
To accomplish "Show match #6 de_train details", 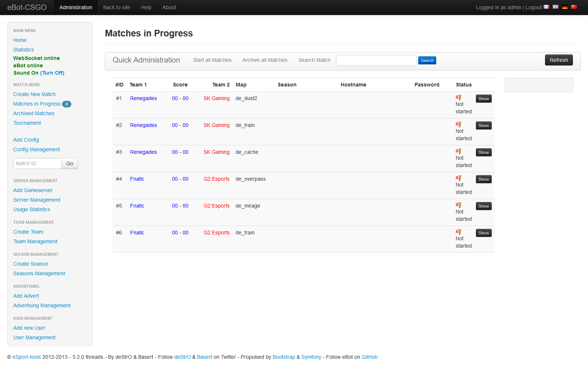I will click(484, 233).
